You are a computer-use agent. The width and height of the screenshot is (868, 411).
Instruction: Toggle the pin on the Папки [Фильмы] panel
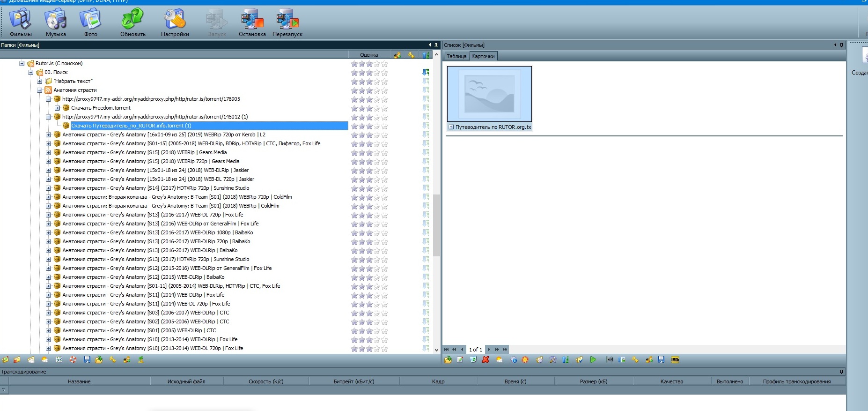pos(436,45)
